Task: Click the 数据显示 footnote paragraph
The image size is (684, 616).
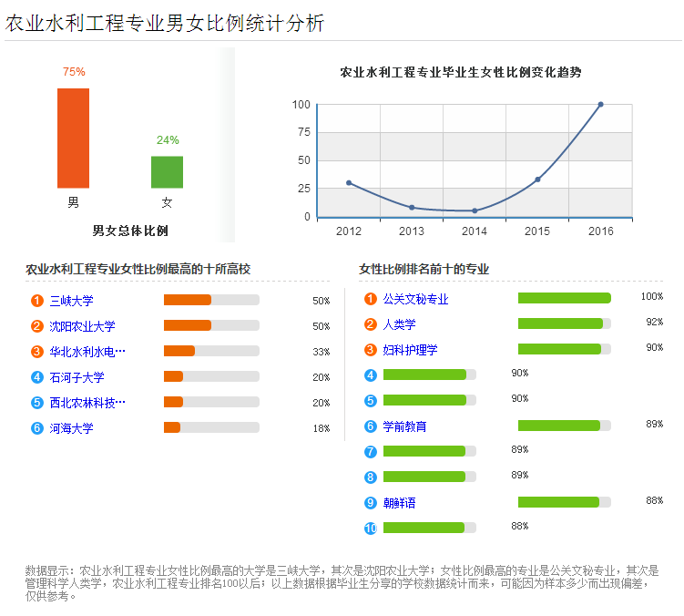Action: coord(342,583)
